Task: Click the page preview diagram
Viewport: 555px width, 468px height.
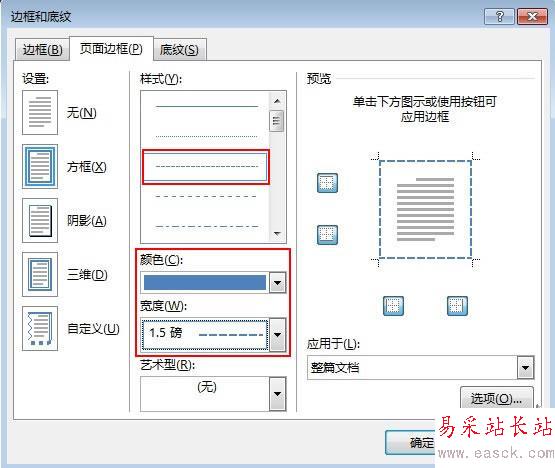Action: point(425,209)
